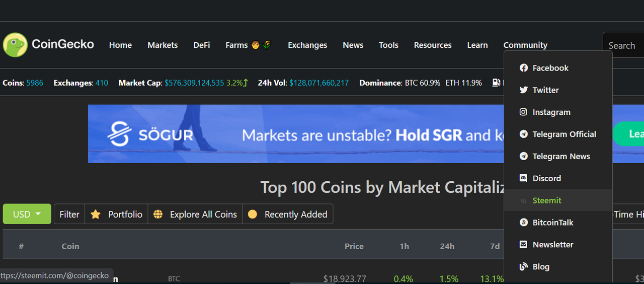Select Twitter from the Community menu
This screenshot has width=644, height=284.
tap(558, 90)
